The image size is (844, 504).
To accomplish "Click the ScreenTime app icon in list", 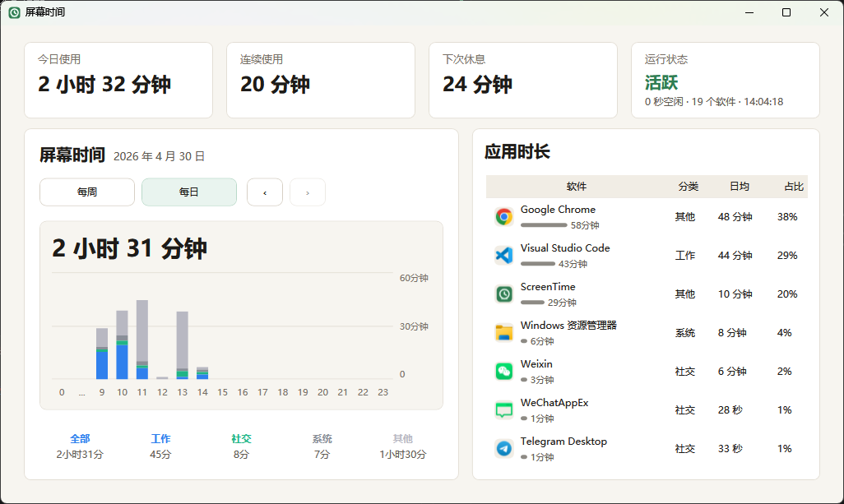I will tap(504, 294).
